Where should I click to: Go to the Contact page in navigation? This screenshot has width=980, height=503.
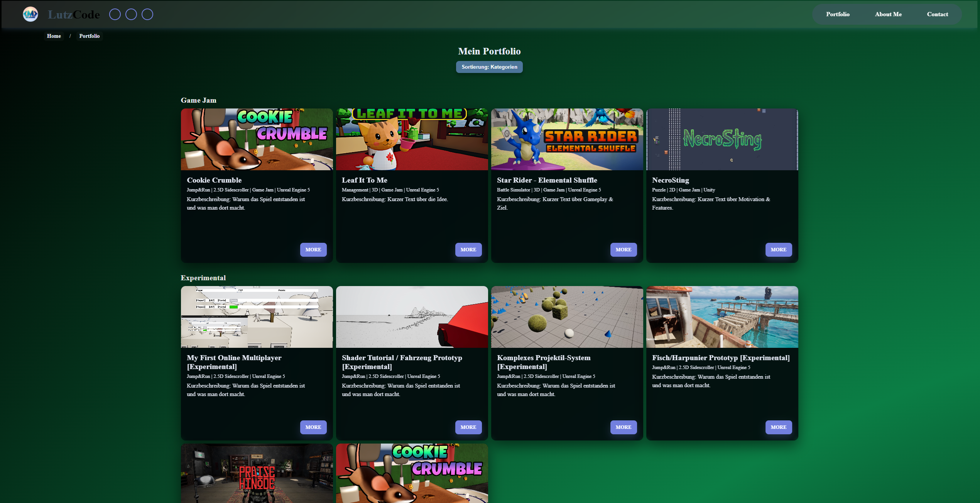point(937,14)
